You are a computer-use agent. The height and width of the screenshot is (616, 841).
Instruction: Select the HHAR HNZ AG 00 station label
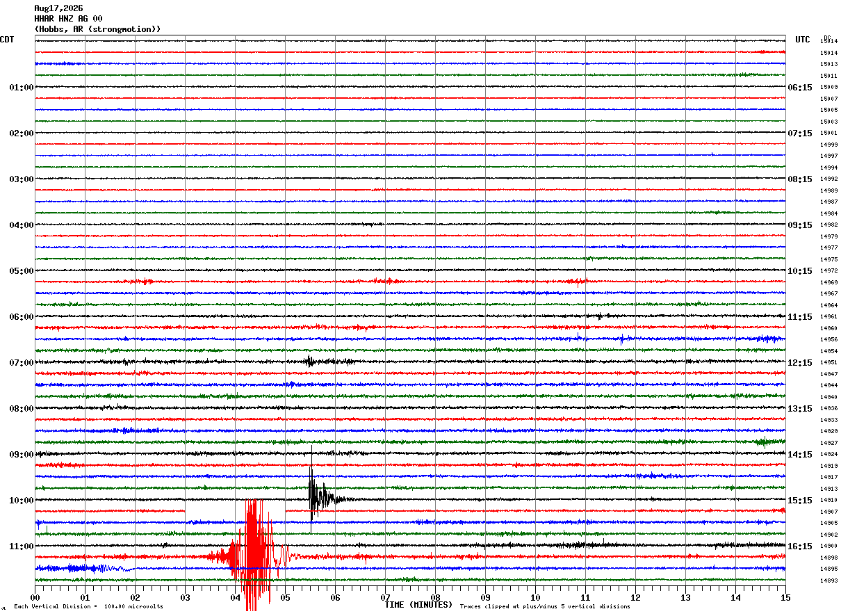68,19
